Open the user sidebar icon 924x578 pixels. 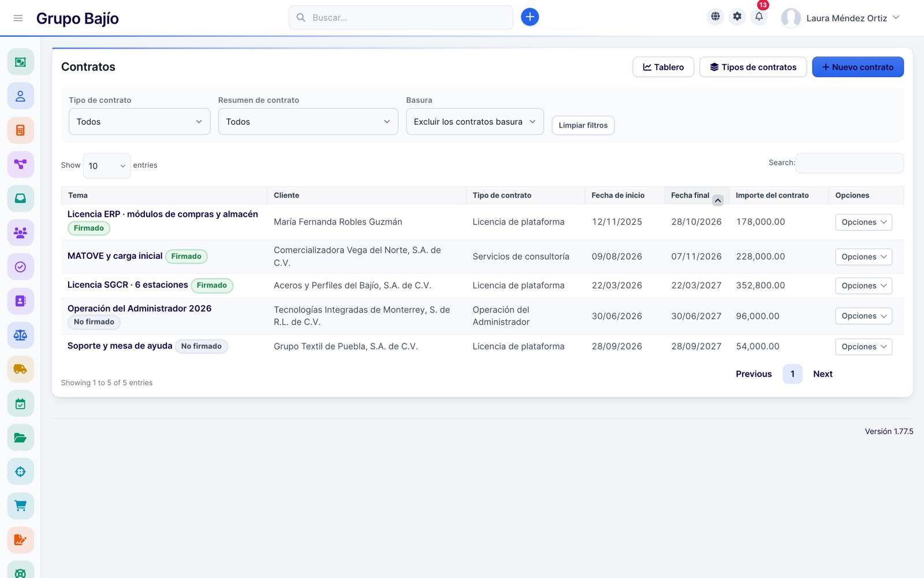click(20, 96)
